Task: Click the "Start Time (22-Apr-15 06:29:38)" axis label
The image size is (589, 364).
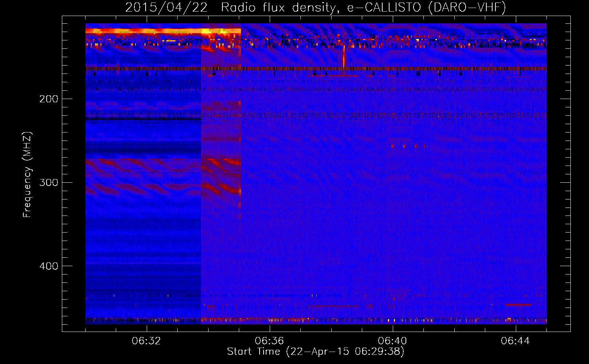Action: (316, 352)
